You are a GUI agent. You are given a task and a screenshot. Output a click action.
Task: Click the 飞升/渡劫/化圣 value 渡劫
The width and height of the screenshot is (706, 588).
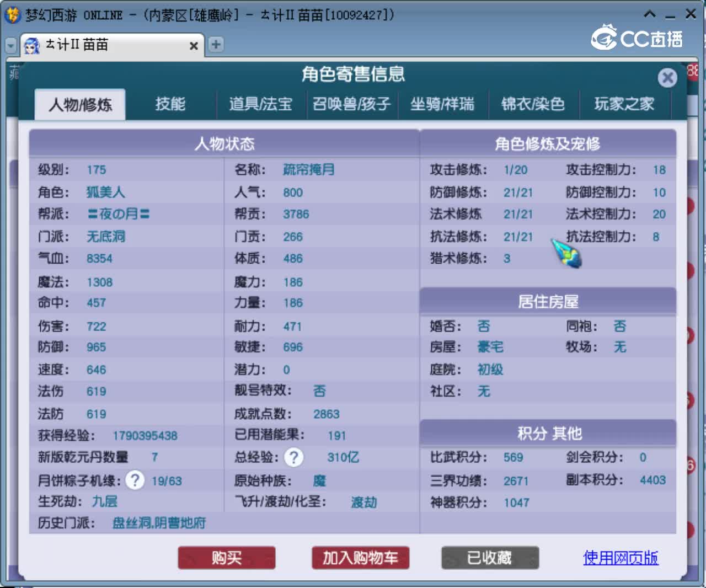point(364,502)
